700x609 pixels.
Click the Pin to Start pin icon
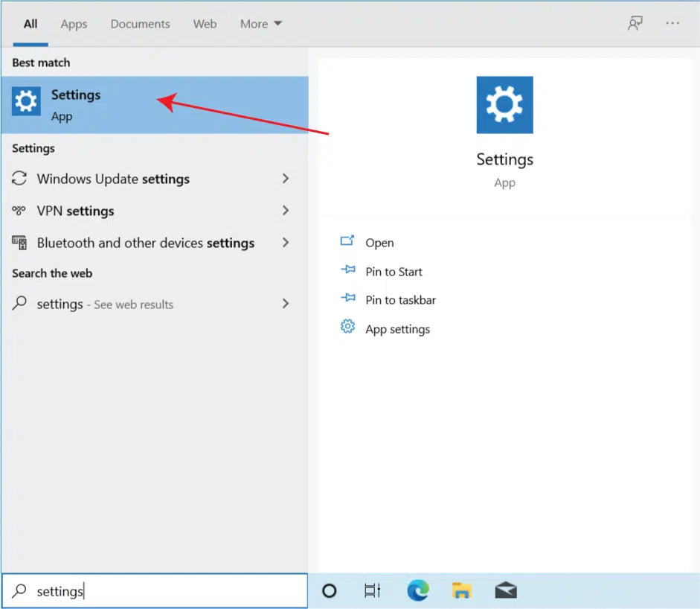tap(347, 270)
